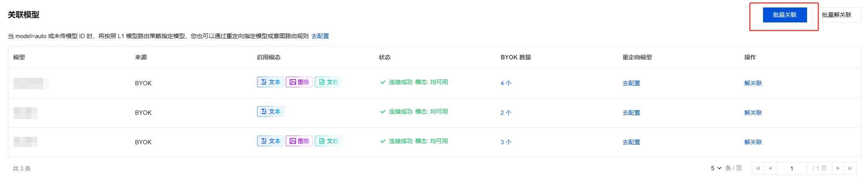This screenshot has height=184, width=868.
Task: Select the 图像 modality tag in first row
Action: click(299, 82)
